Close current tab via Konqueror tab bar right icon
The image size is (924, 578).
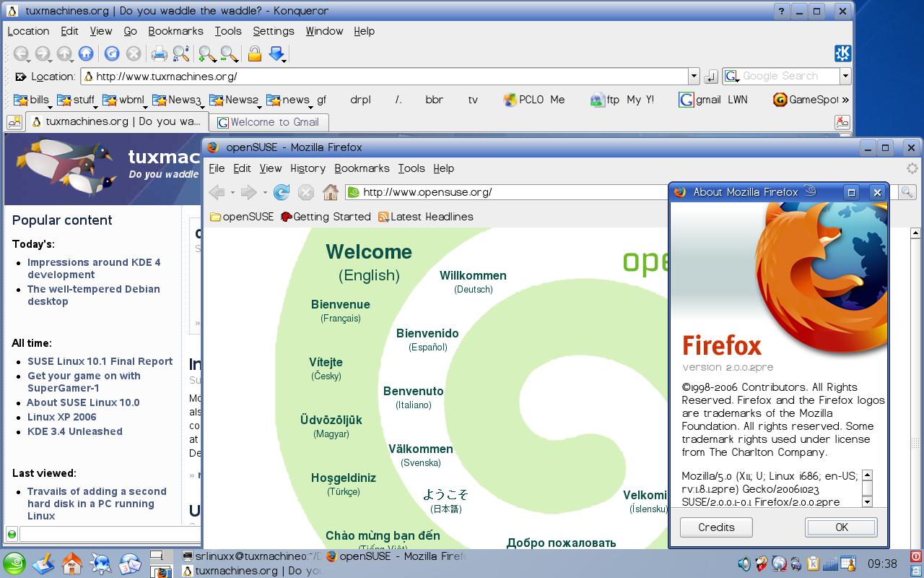(x=842, y=122)
